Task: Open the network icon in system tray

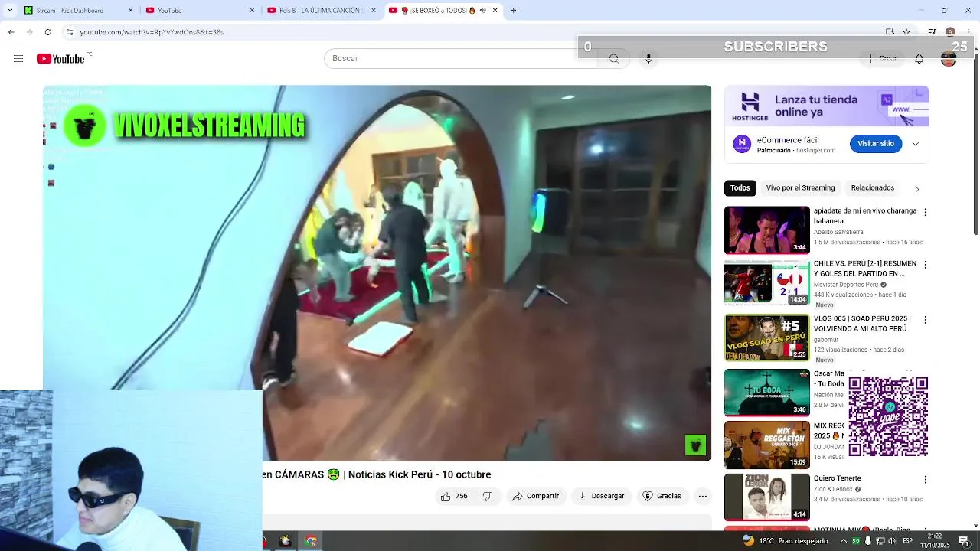Action: (x=880, y=541)
